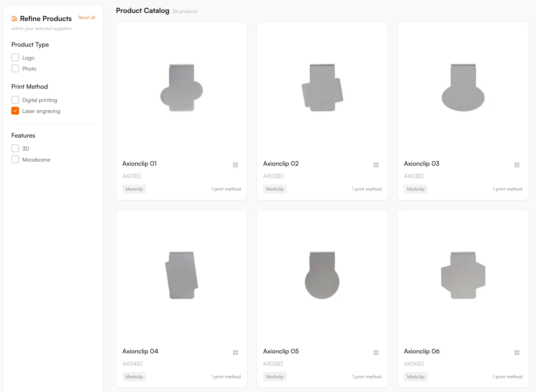Click the AX04[E] product code
Viewport: 536px width, 392px height.
click(x=132, y=364)
